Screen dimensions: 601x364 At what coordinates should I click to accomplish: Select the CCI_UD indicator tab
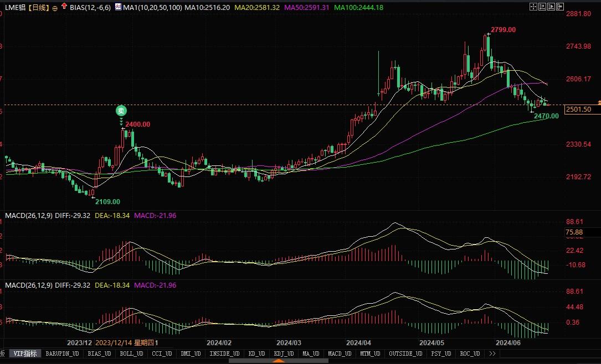coord(162,353)
